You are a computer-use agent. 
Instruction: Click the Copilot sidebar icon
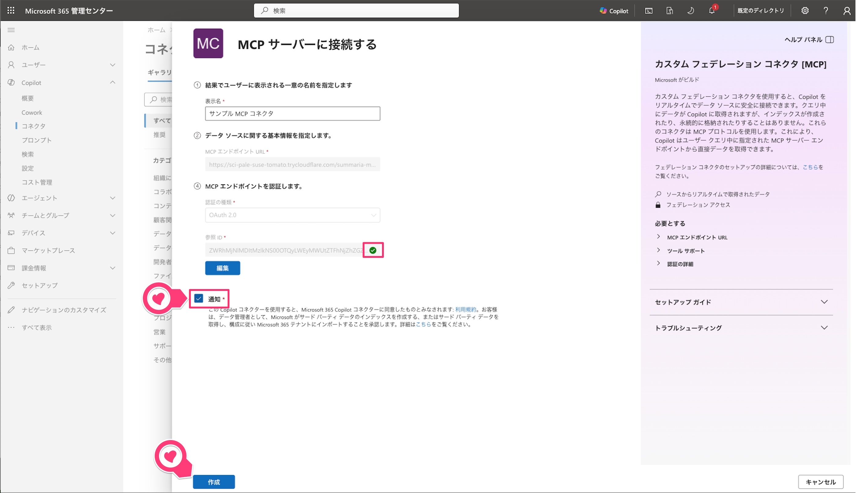tap(11, 82)
